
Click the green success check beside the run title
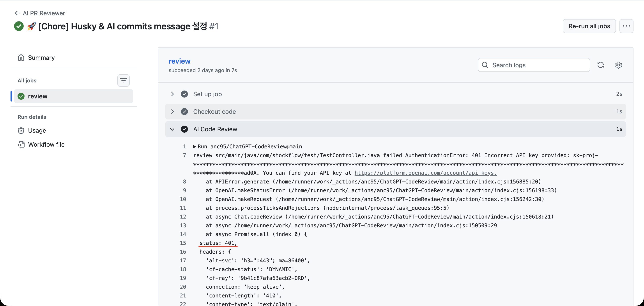19,26
